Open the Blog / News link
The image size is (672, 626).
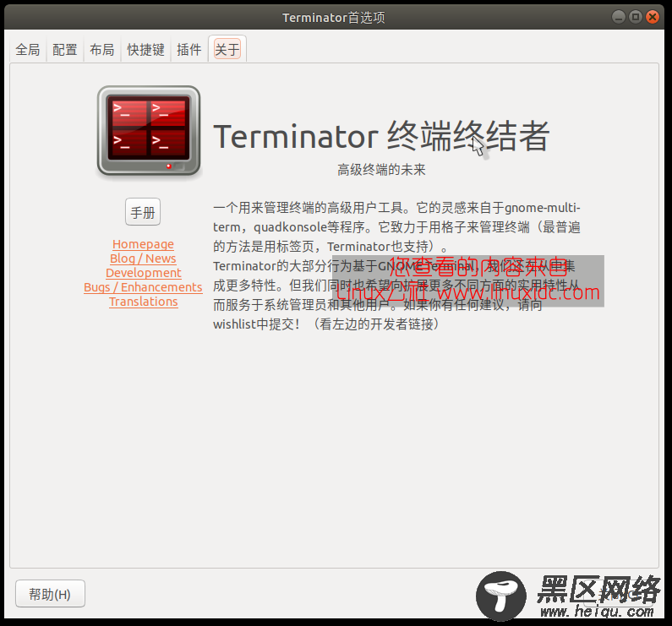click(x=143, y=259)
